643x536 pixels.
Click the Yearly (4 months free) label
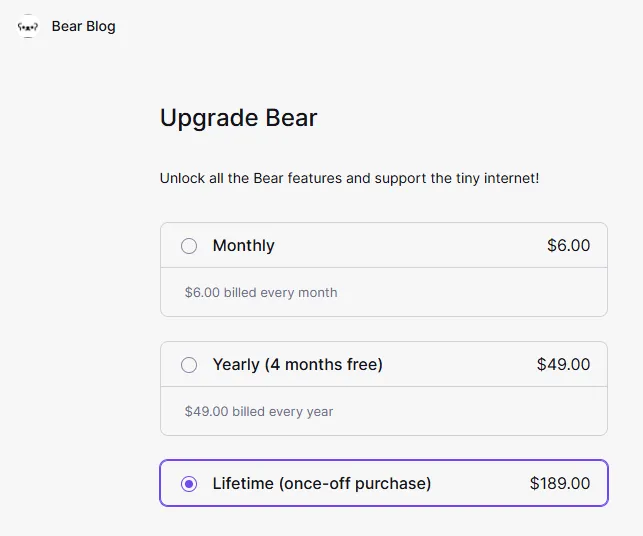click(297, 365)
